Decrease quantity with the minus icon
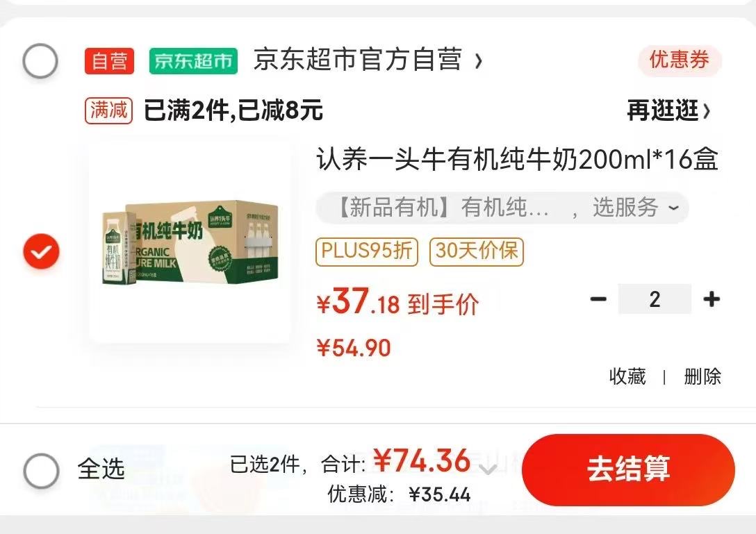This screenshot has height=534, width=756. pos(598,299)
